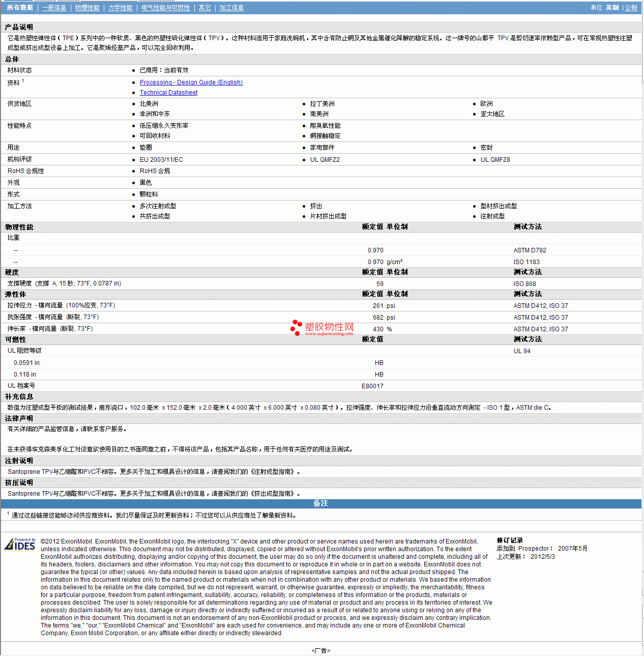This screenshot has width=644, height=656.
Task: Go to the 力学性能 tab
Action: 120,8
